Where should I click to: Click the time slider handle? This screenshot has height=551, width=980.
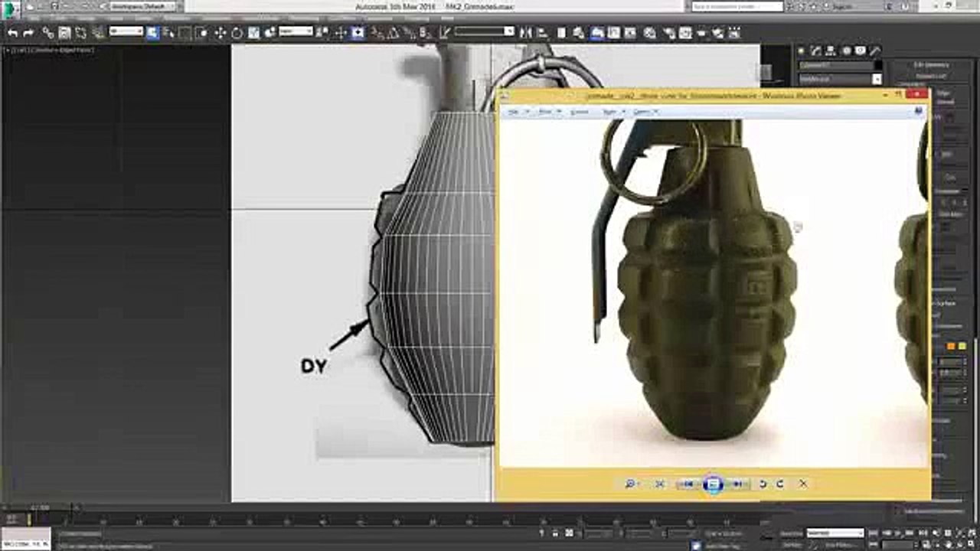(40, 507)
